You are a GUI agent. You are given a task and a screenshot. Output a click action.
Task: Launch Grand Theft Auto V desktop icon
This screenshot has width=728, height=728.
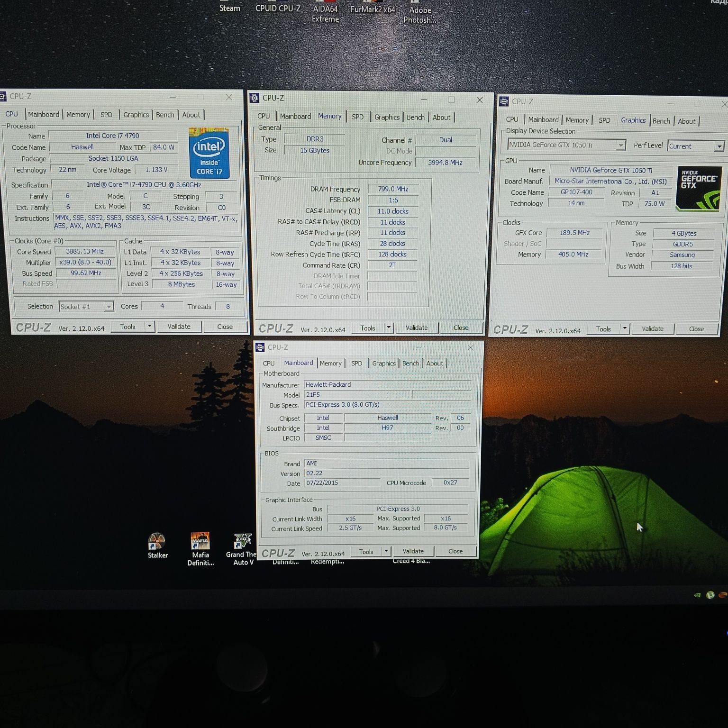point(242,549)
